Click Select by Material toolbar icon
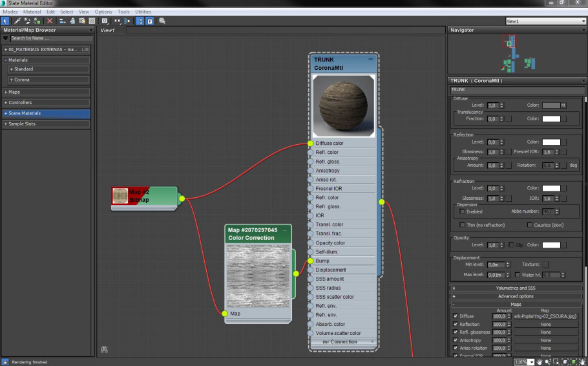 point(162,21)
